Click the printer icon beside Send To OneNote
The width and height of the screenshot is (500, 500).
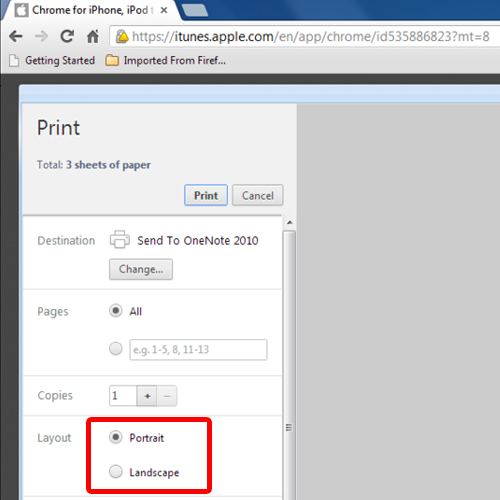coord(120,239)
